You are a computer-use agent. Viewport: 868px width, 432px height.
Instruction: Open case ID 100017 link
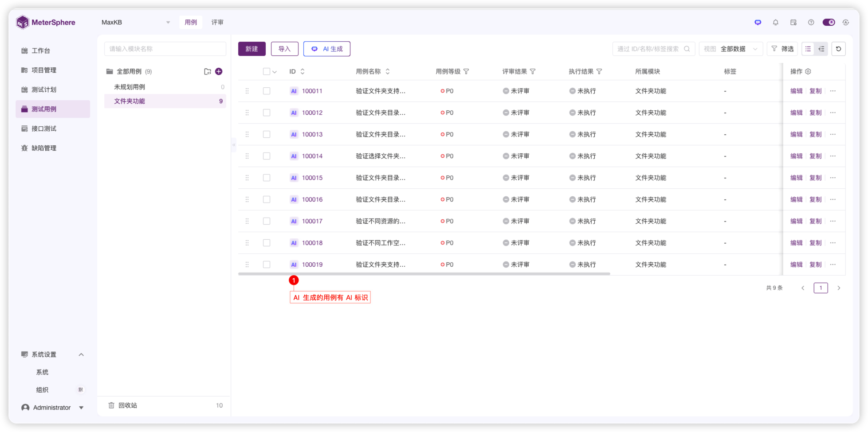pos(312,221)
